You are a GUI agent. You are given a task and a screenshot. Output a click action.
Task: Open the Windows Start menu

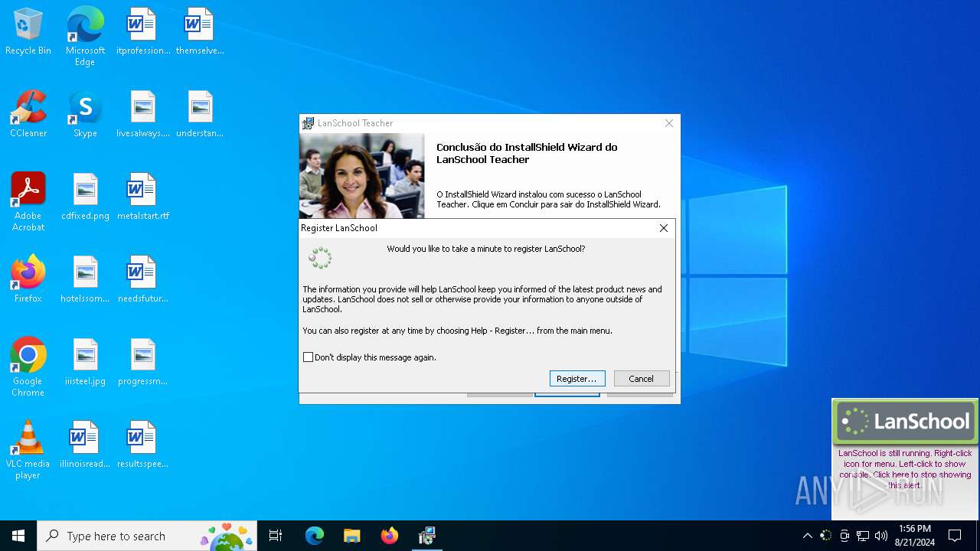pos(18,536)
